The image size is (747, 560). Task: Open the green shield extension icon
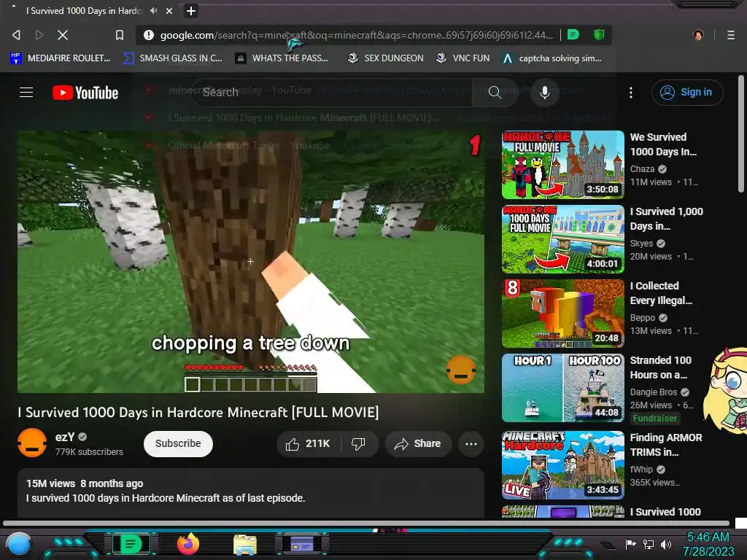click(599, 34)
